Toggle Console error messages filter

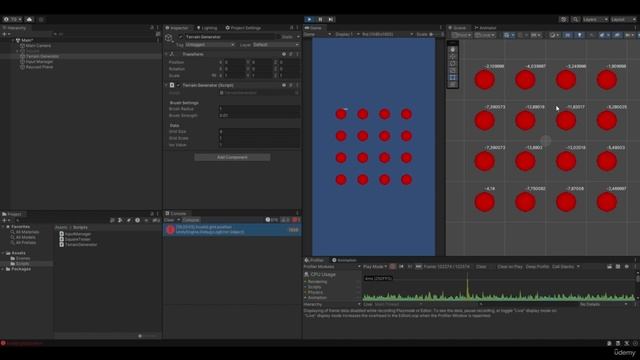point(296,220)
